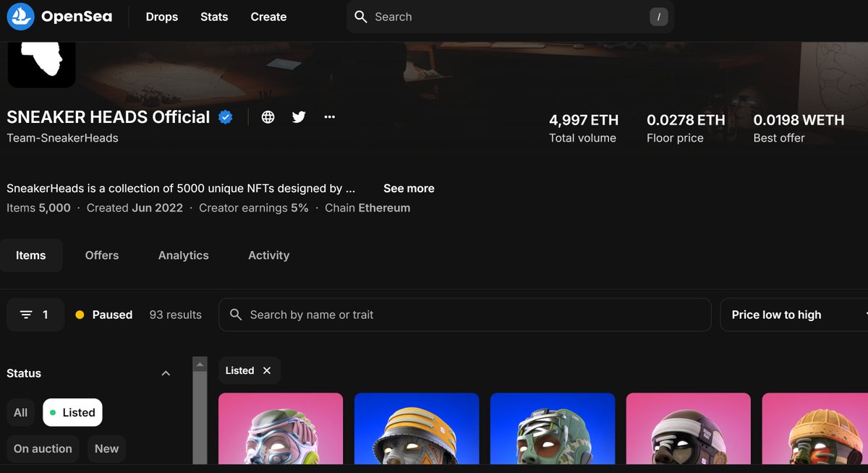
Task: Switch to the Items tab
Action: click(x=31, y=255)
